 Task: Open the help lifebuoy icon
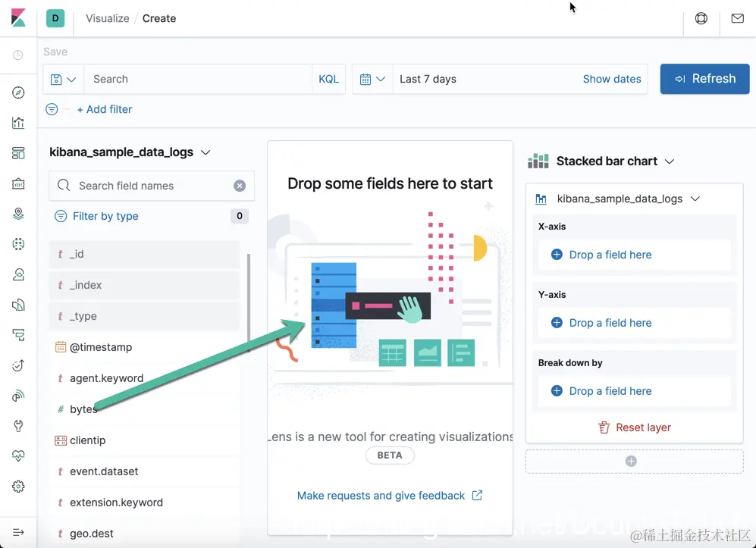click(701, 18)
